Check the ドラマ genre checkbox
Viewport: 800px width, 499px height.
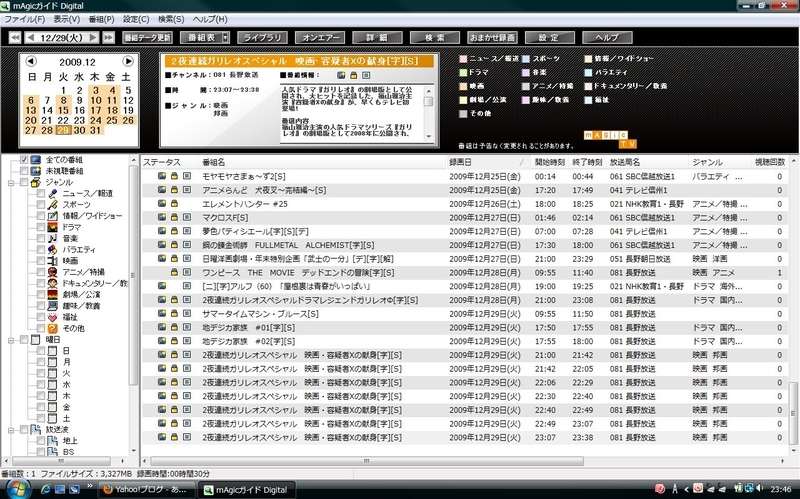tap(41, 227)
